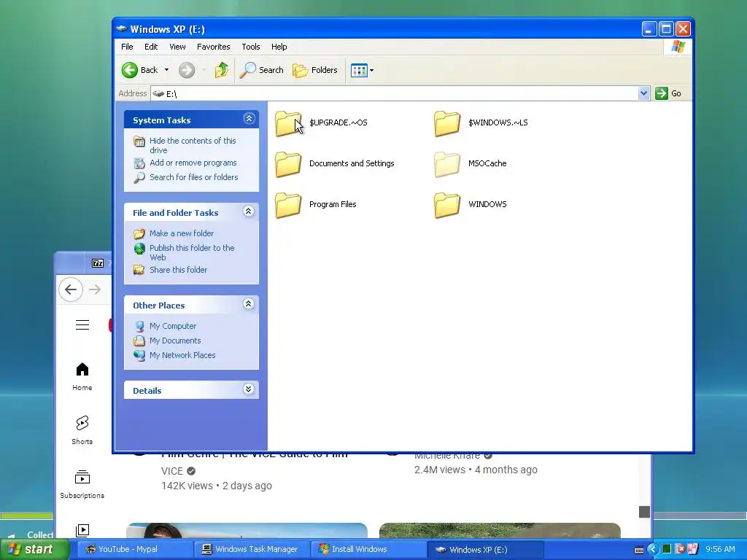Open the YouTube hamburger menu
Viewport: 747px width, 560px height.
[x=82, y=324]
